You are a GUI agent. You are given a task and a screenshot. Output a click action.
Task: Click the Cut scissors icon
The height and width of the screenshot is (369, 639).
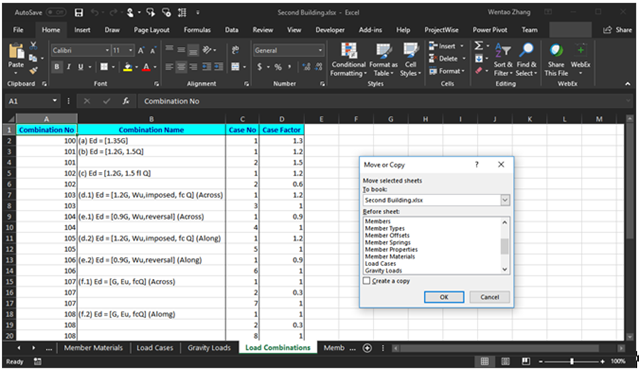point(33,45)
